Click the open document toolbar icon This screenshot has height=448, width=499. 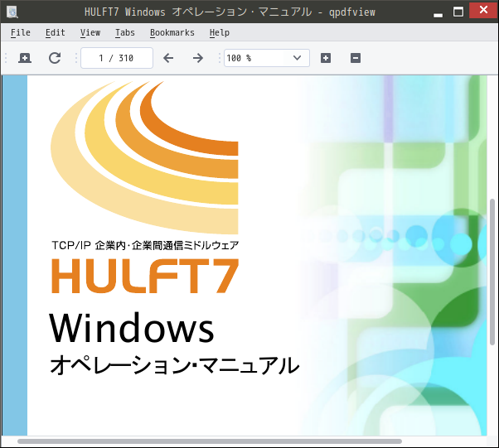(25, 58)
